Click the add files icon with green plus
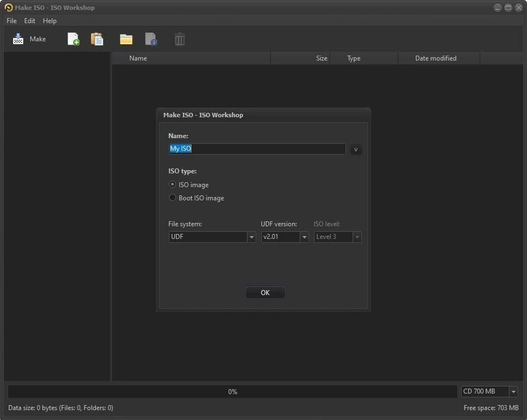Viewport: 527px width, 420px height. point(73,39)
